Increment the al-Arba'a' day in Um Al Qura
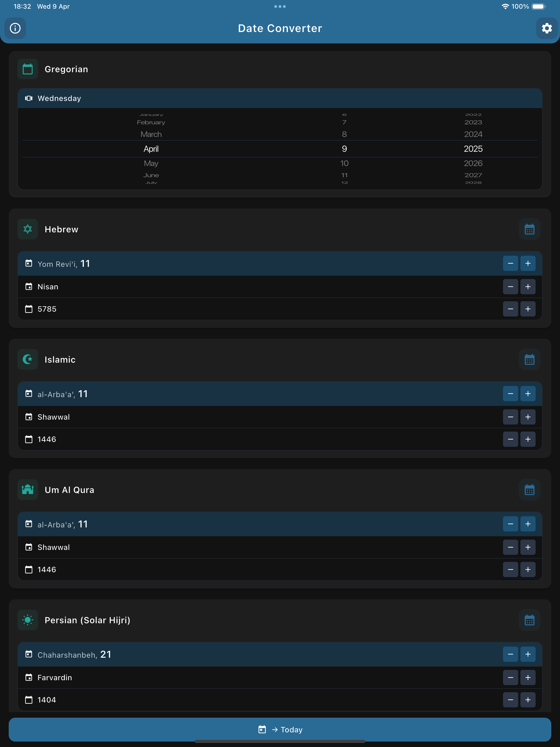Screen dimensions: 560x747 (528, 524)
